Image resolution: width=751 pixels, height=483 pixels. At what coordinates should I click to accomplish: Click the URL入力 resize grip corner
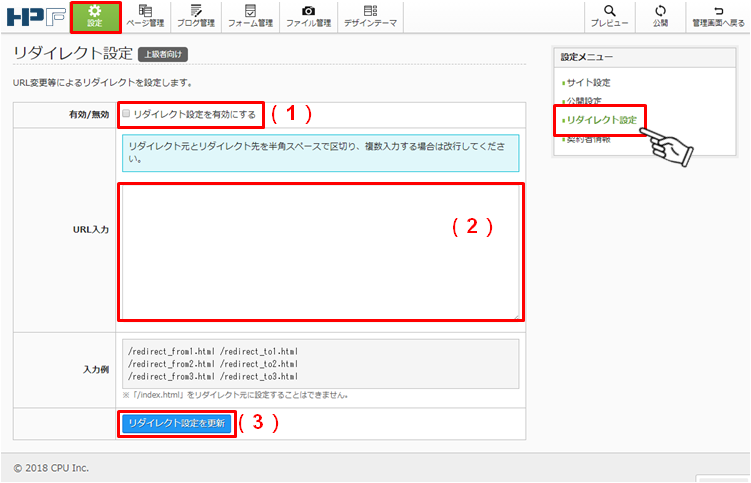click(x=516, y=316)
